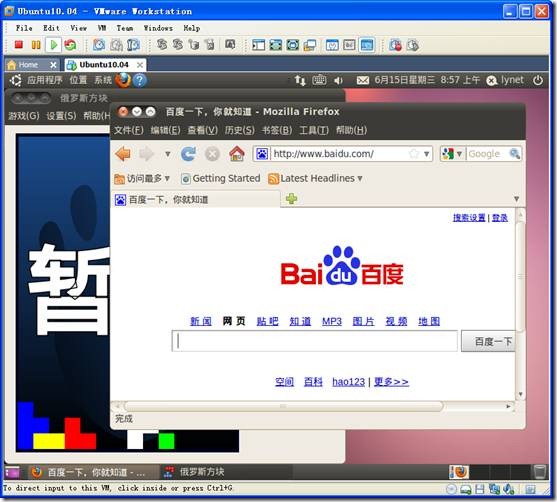The image size is (557, 502).
Task: Open the Snapshot Manager icon
Action: tap(134, 45)
